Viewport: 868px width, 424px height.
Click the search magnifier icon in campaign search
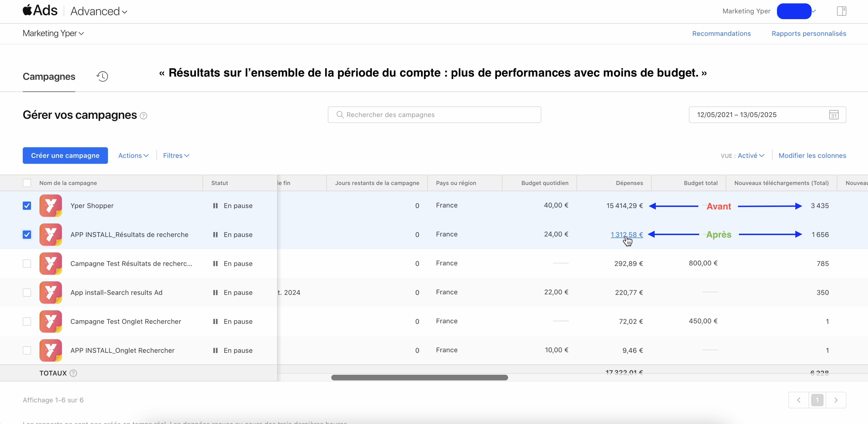pyautogui.click(x=340, y=115)
